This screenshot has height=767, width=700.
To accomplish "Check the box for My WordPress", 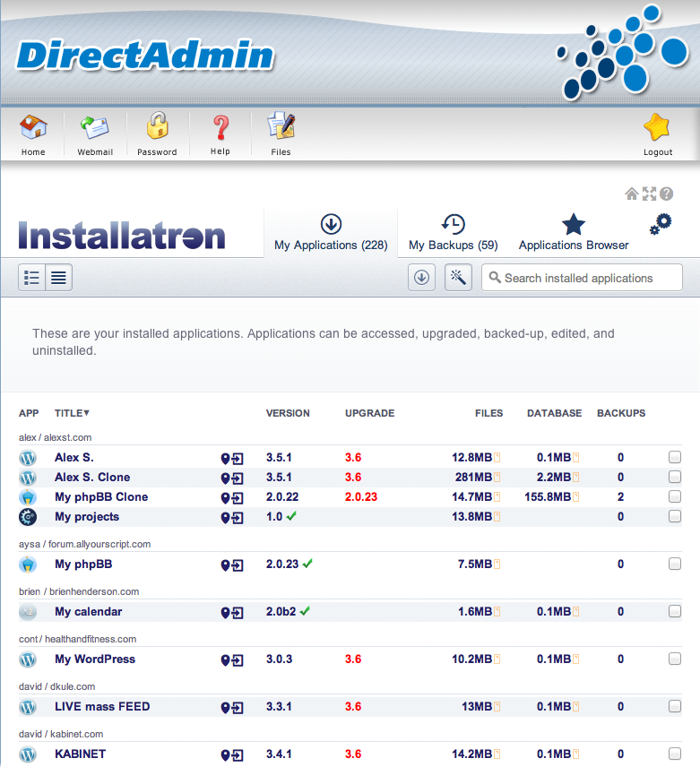I will pos(675,659).
